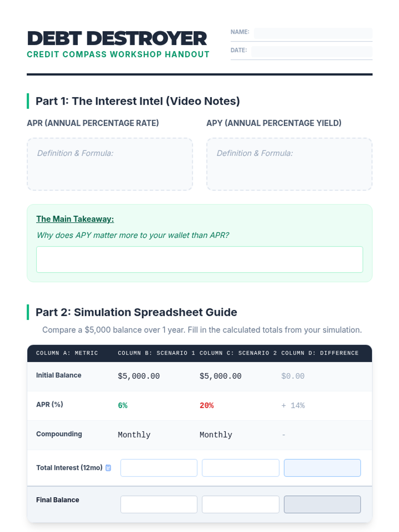
Task: Click the calculator icon beside Total Interest
Action: pos(108,468)
